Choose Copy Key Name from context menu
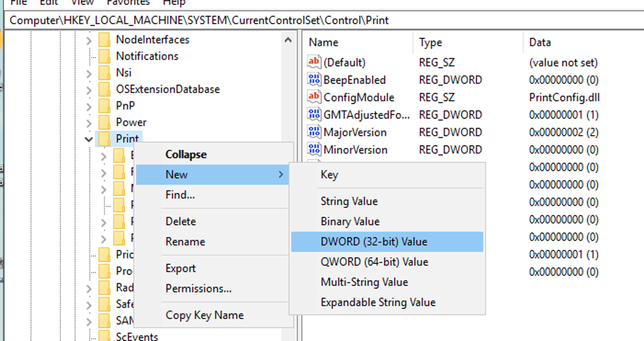This screenshot has height=341, width=644. click(198, 315)
